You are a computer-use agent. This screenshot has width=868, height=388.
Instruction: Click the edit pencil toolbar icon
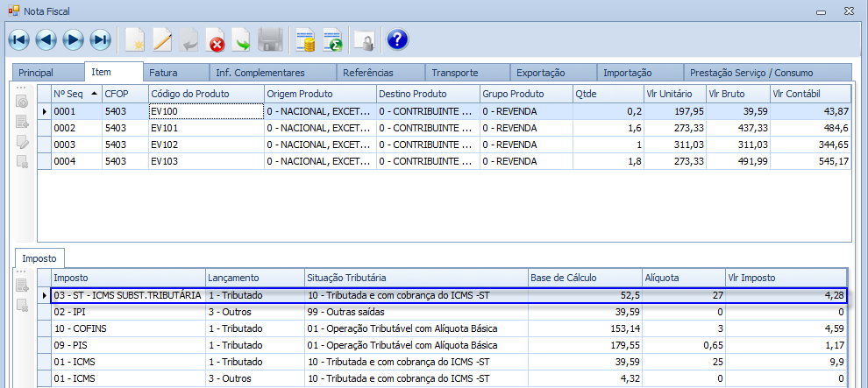click(162, 39)
